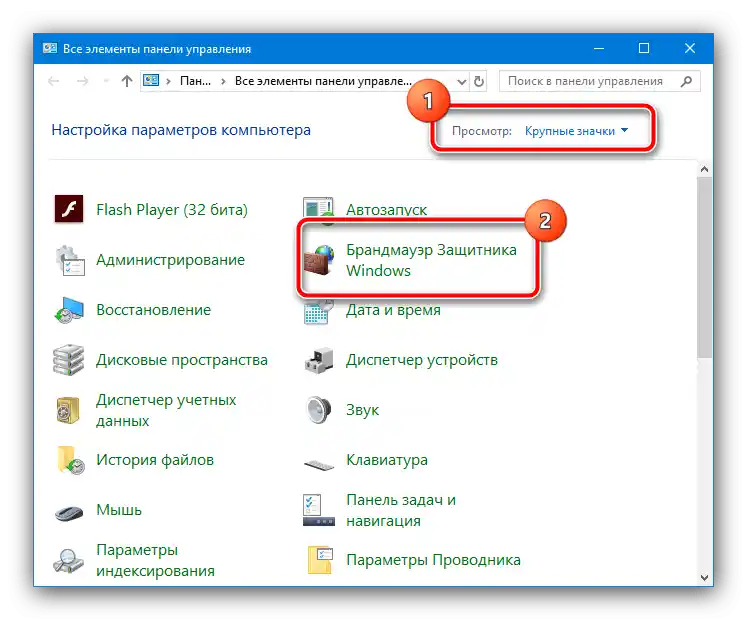This screenshot has width=747, height=620.
Task: Click the Мышь icon
Action: pos(69,513)
